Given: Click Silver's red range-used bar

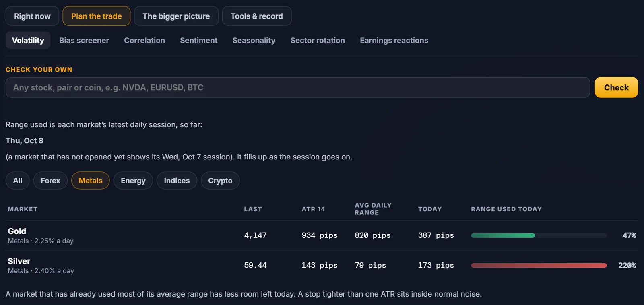Looking at the screenshot, I should 539,265.
